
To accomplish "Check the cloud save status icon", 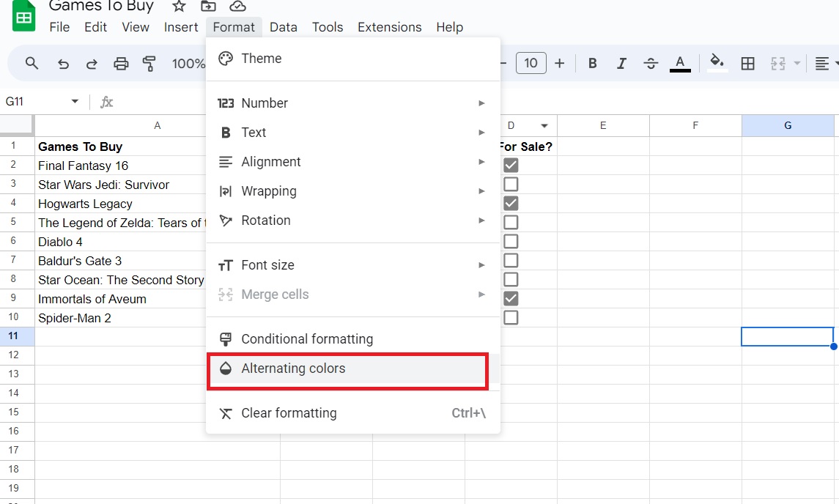I will point(237,6).
